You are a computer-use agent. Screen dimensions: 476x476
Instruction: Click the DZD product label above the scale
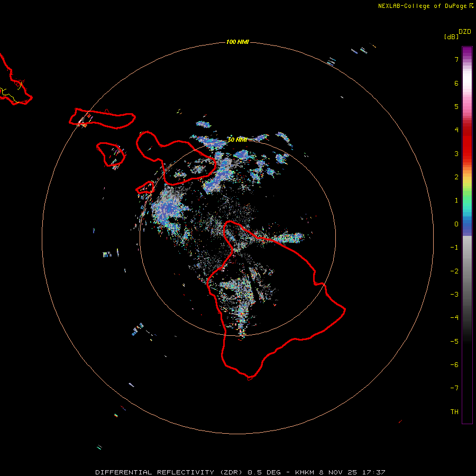pyautogui.click(x=465, y=32)
